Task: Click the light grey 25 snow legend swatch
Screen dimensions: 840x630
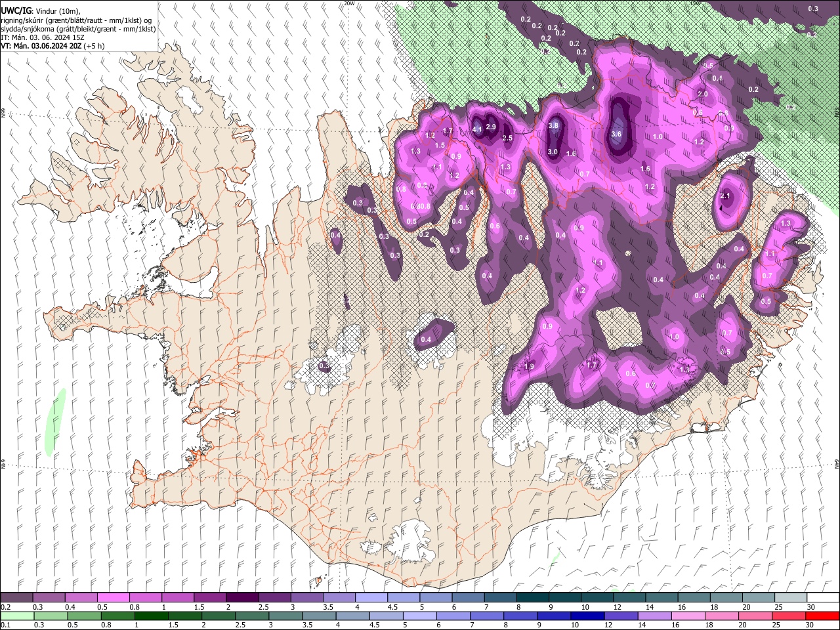Action: (x=791, y=598)
